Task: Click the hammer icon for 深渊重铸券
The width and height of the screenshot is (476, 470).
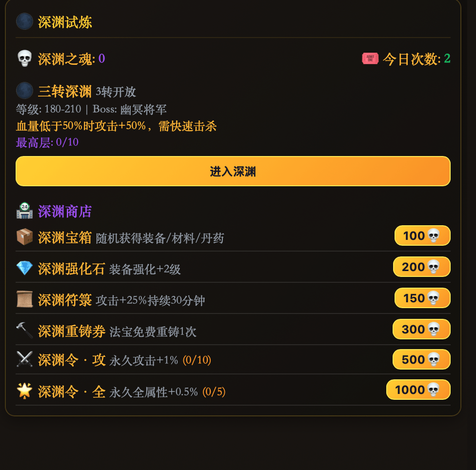Action: coord(24,331)
